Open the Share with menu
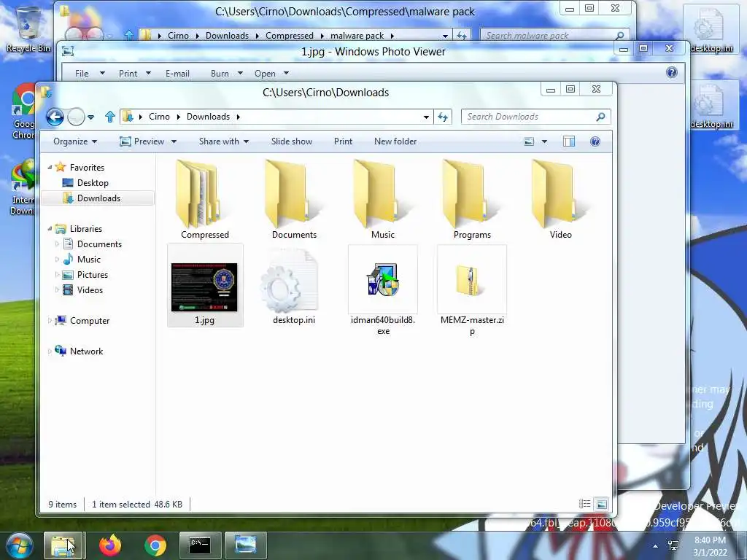The height and width of the screenshot is (560, 747). pyautogui.click(x=224, y=141)
